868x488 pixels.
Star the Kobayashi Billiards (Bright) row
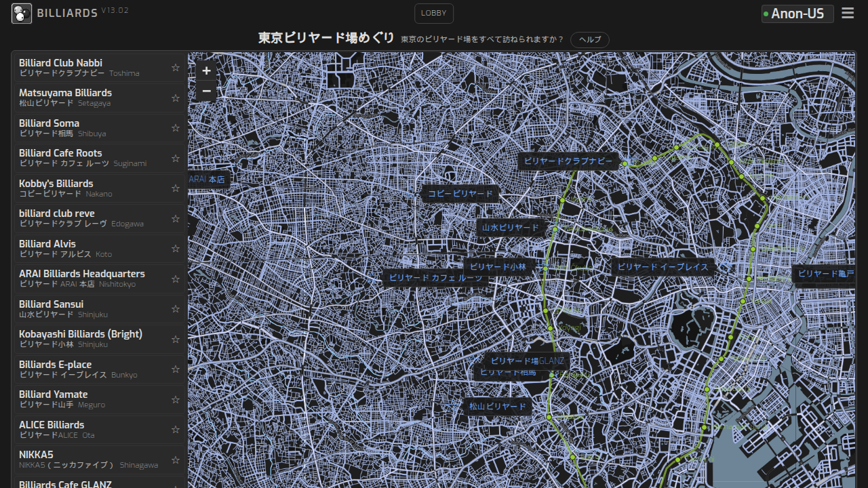tap(176, 339)
